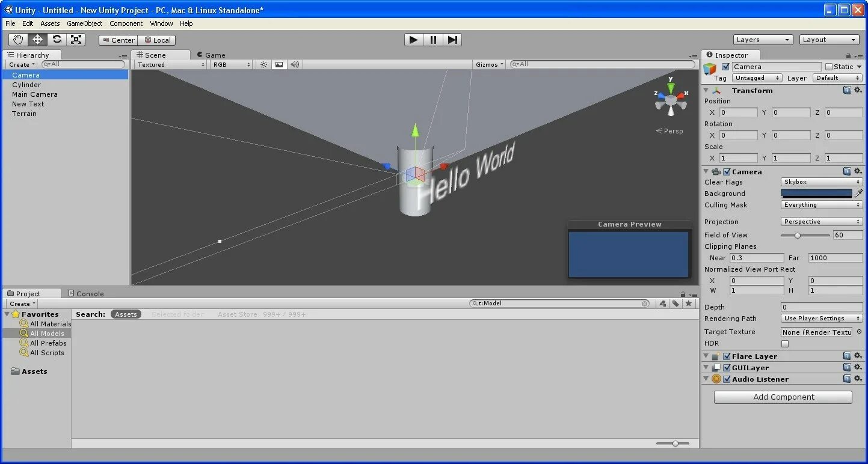Filter Project search by label icon

pyautogui.click(x=676, y=304)
